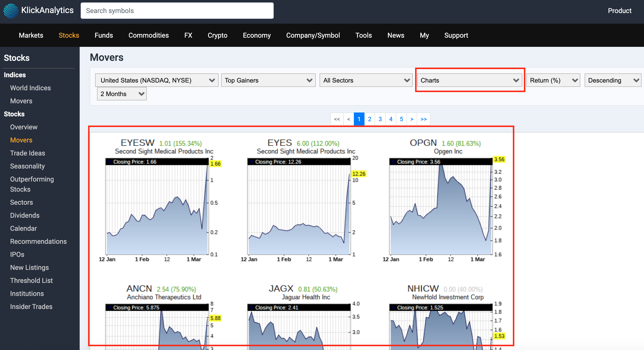The height and width of the screenshot is (350, 644).
Task: Open Threshold List in sidebar
Action: pyautogui.click(x=31, y=280)
